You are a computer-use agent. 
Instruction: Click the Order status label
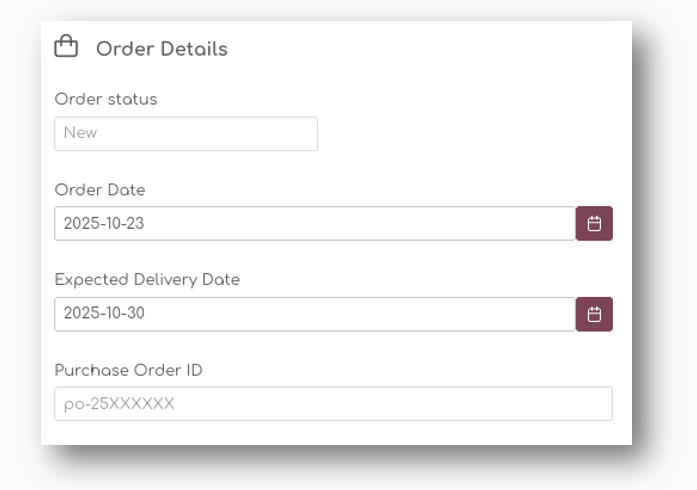(106, 99)
